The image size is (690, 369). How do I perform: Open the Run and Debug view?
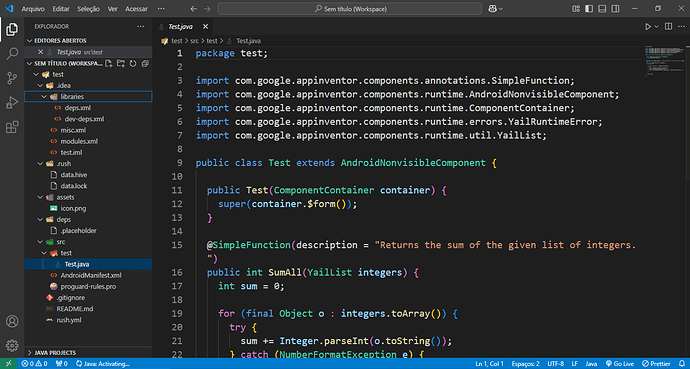click(12, 103)
